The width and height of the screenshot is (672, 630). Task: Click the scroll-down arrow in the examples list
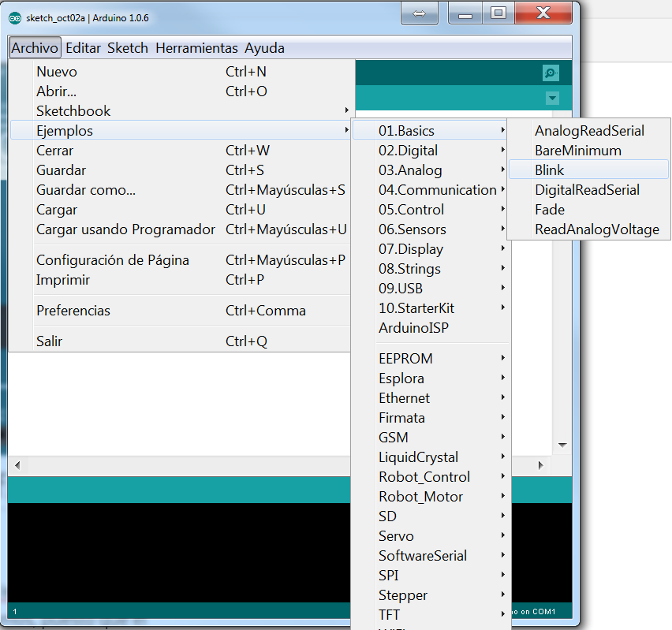(x=562, y=444)
